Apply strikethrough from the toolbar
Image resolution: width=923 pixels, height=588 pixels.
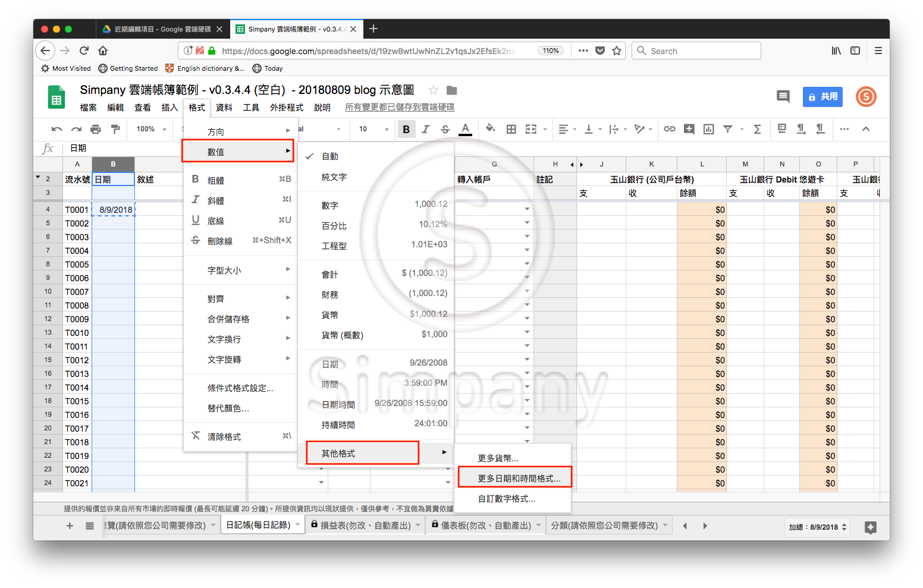(x=445, y=129)
